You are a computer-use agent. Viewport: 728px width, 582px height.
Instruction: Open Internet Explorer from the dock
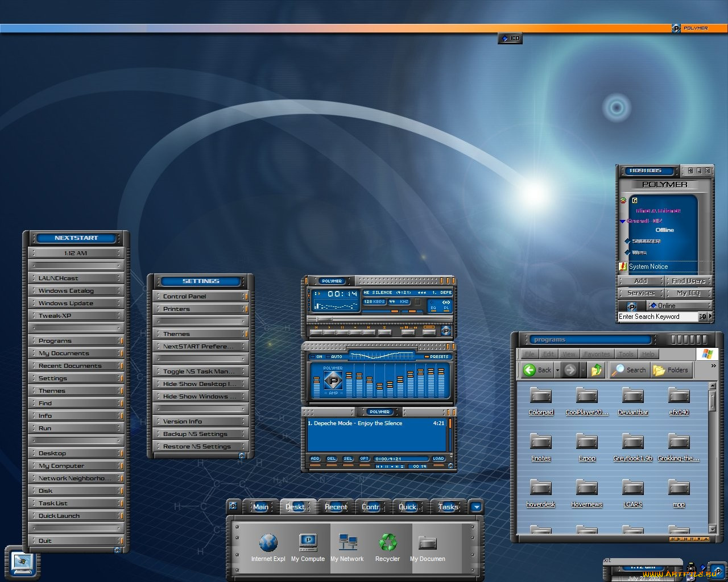tap(268, 543)
